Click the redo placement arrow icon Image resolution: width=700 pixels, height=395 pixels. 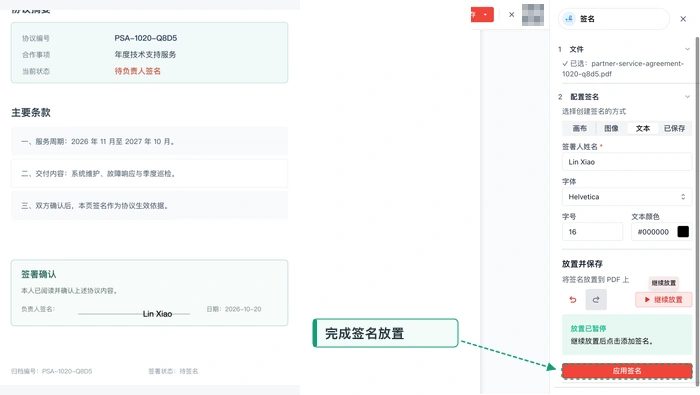pos(596,299)
